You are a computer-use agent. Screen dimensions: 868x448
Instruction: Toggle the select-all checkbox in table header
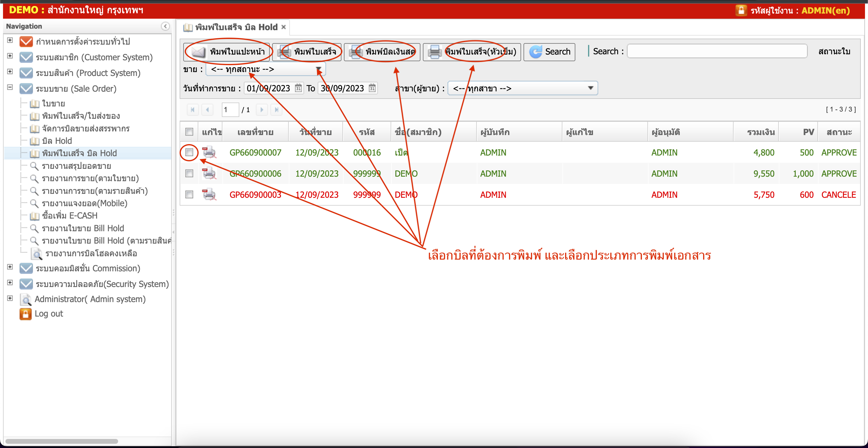point(189,132)
